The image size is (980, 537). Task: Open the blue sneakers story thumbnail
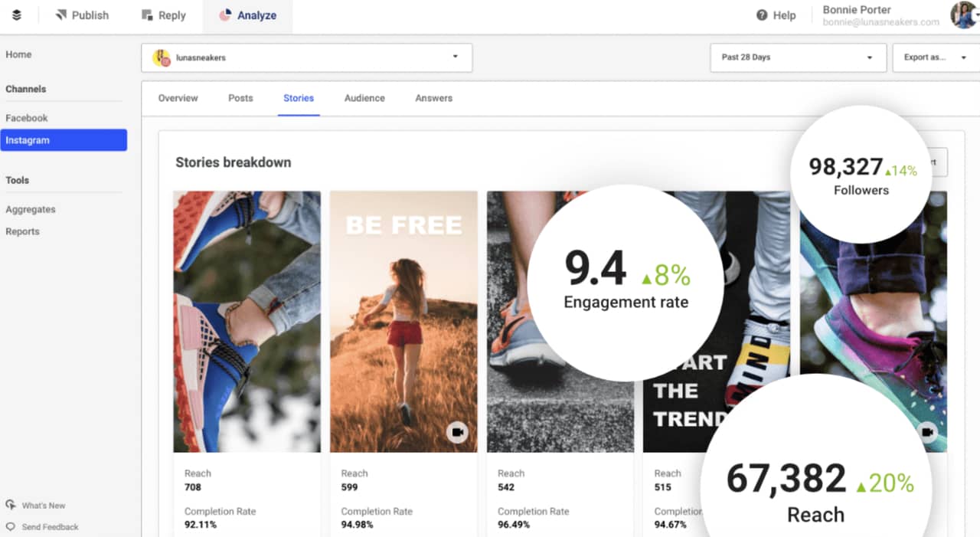(x=247, y=320)
